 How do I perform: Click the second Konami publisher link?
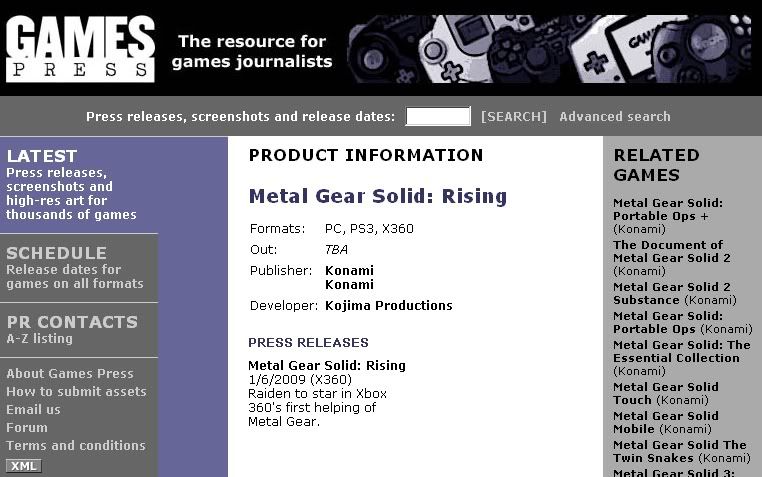point(349,285)
